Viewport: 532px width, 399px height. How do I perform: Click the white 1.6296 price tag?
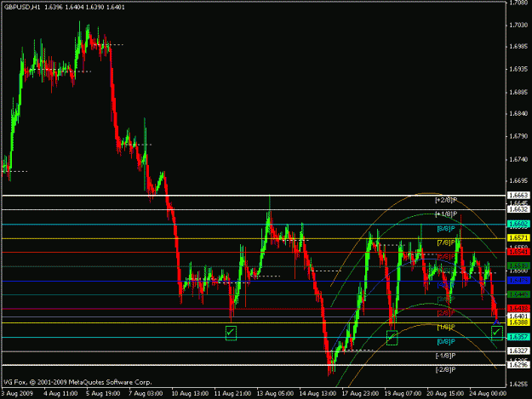tap(518, 365)
